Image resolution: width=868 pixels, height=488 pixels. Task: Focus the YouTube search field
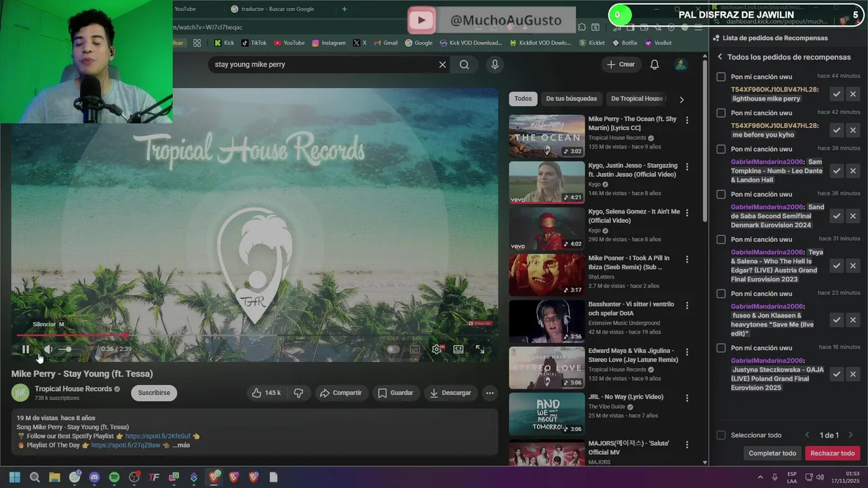(x=323, y=64)
